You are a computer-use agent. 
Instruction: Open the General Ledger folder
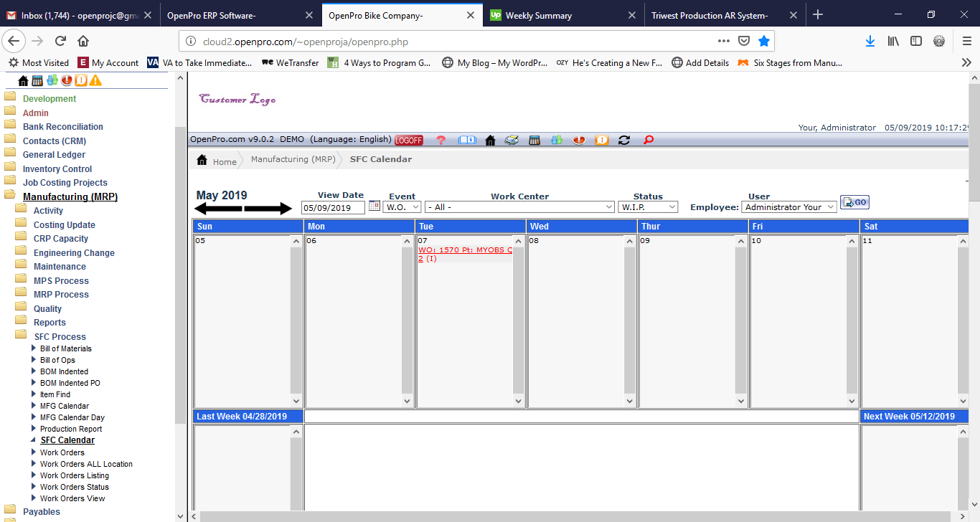coord(54,155)
